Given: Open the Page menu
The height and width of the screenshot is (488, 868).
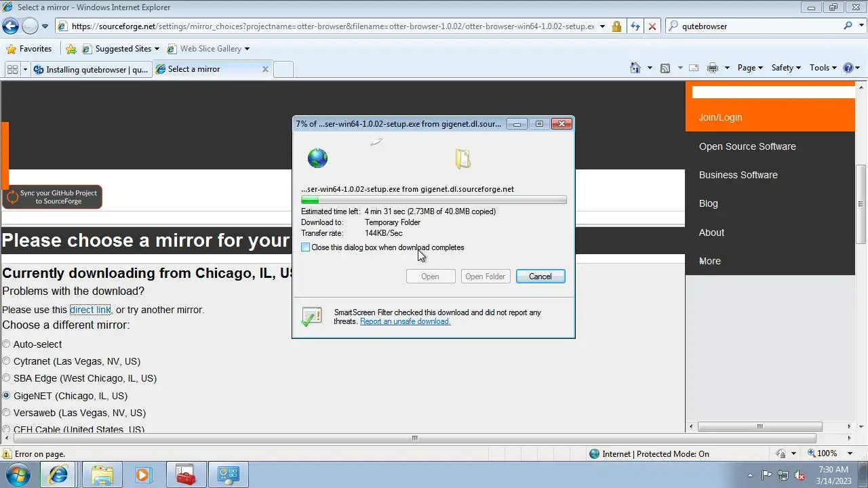Looking at the screenshot, I should [750, 68].
